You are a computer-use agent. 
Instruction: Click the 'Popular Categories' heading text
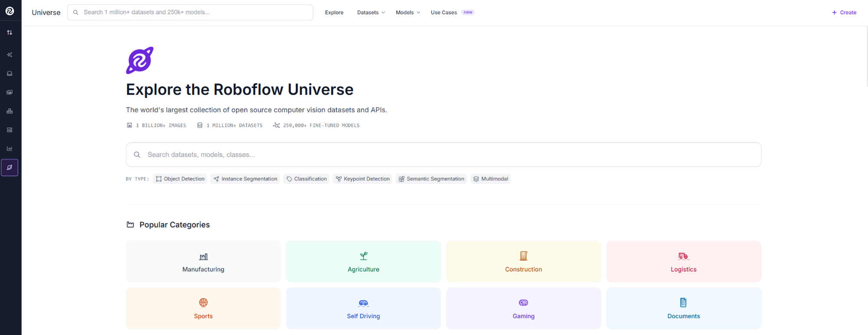pos(174,225)
